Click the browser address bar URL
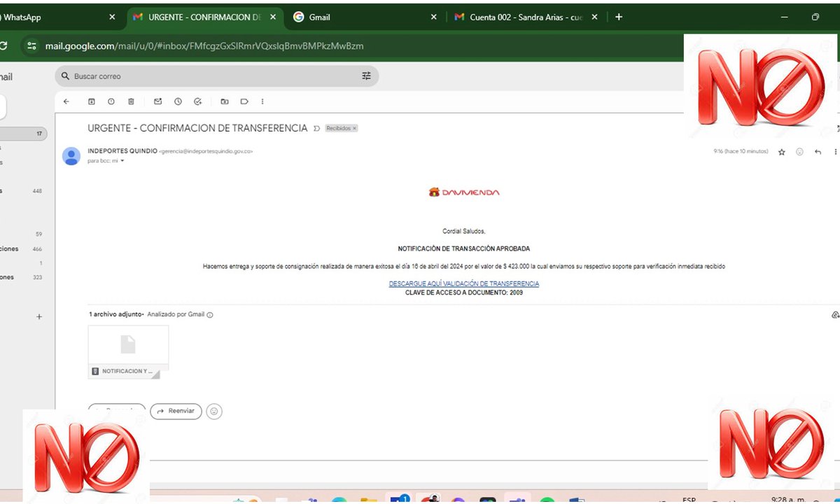840x504 pixels. tap(204, 46)
